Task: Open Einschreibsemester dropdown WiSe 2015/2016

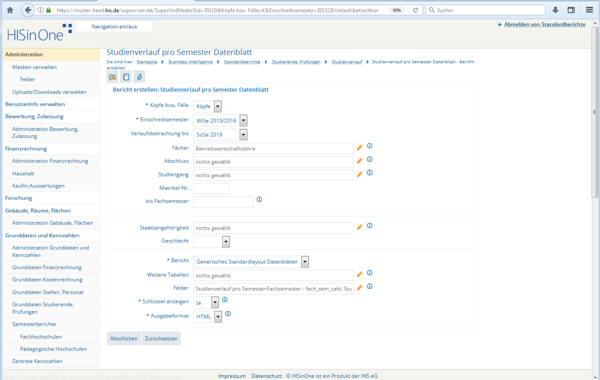Action: pyautogui.click(x=220, y=120)
